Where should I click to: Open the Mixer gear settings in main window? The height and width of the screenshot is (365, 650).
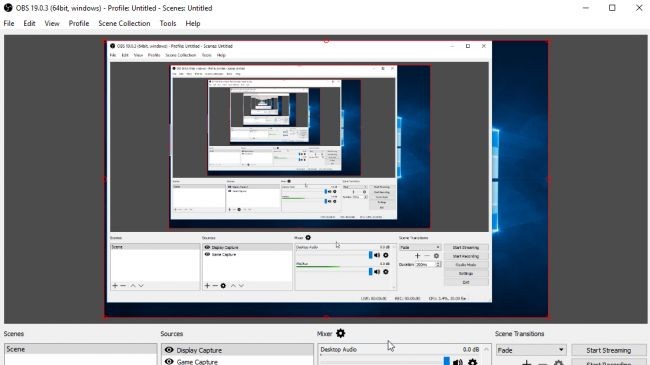click(340, 333)
